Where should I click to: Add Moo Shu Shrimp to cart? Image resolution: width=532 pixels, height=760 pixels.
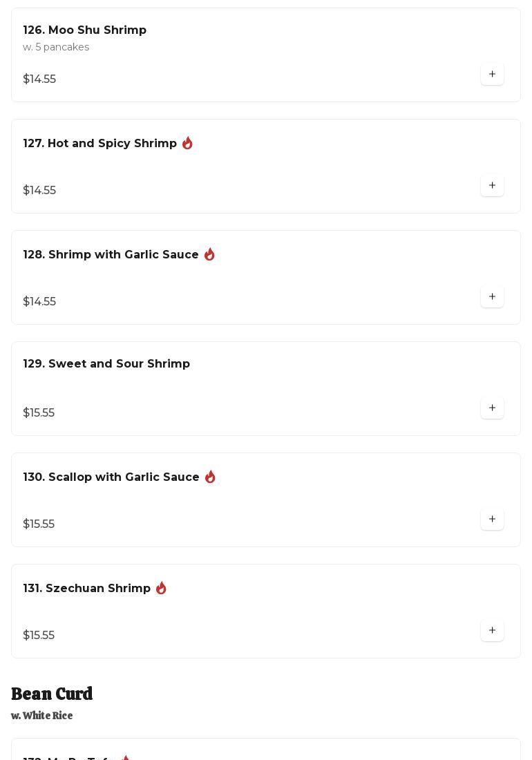pos(492,74)
